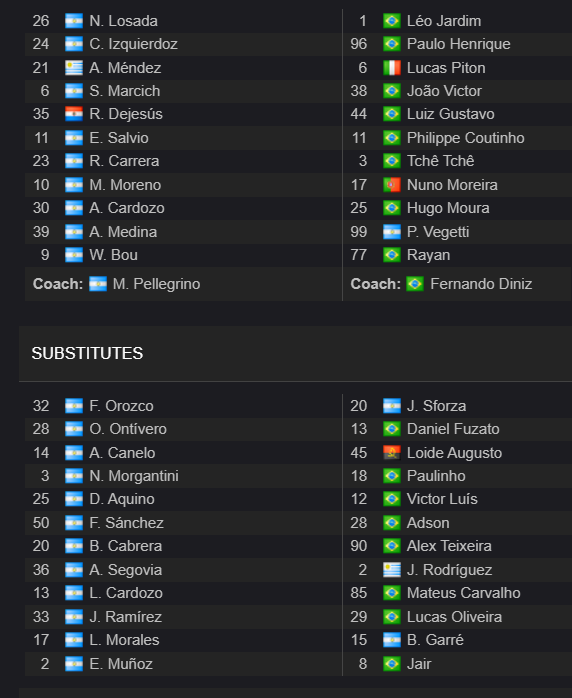Open substitute Mateus Carvalho's profile
This screenshot has height=698, width=572.
click(463, 593)
